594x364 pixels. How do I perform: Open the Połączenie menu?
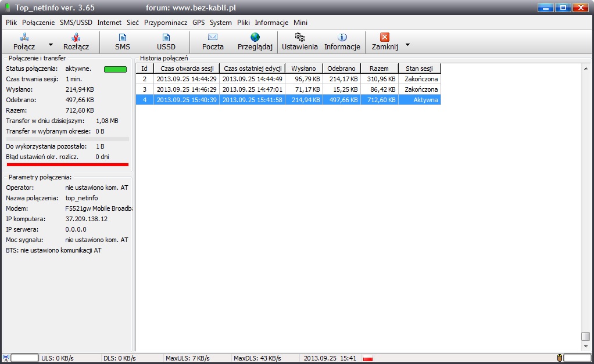[38, 23]
